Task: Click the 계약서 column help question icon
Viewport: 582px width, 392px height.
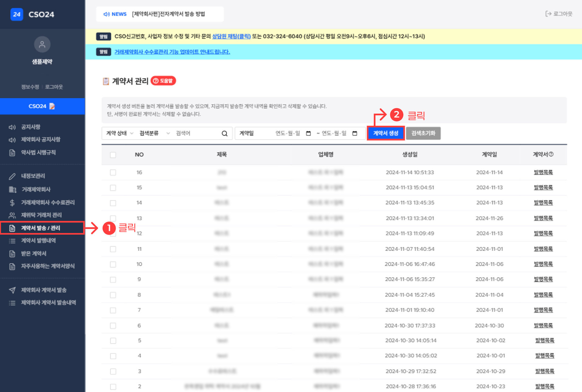Action: coord(551,154)
